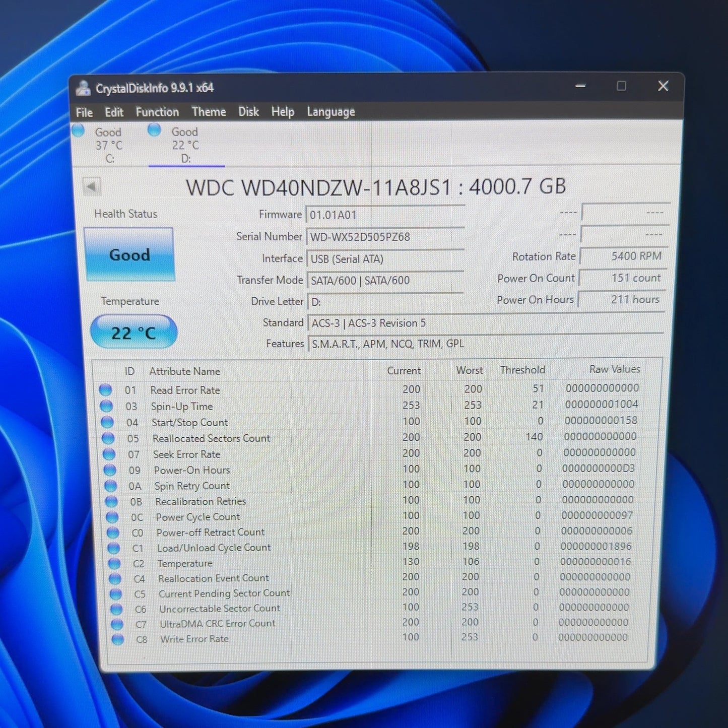The image size is (728, 728).
Task: Click raw value 000000001896
Action: click(x=596, y=546)
